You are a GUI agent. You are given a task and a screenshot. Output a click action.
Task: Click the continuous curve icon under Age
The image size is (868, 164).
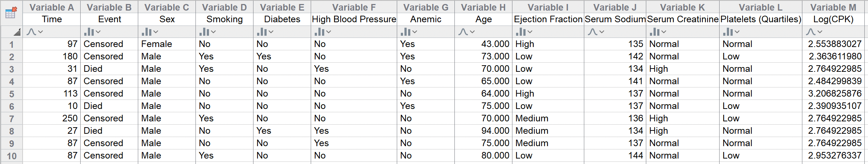pyautogui.click(x=463, y=32)
